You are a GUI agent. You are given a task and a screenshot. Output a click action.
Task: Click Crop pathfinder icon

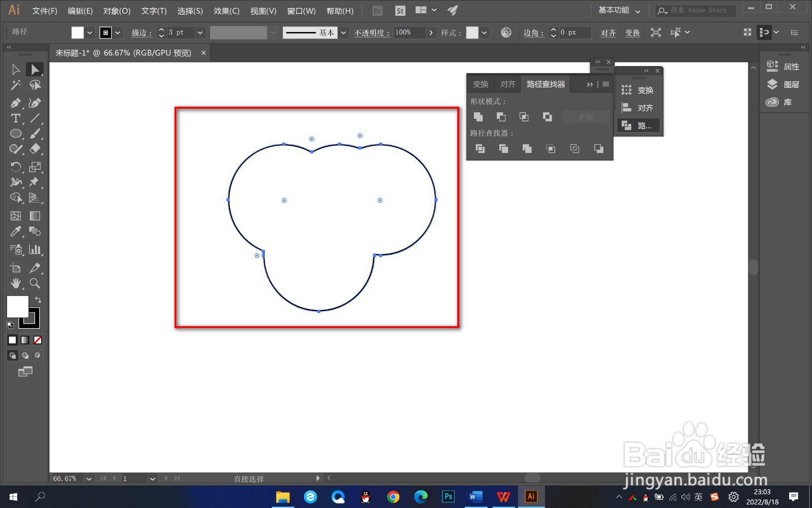[551, 148]
